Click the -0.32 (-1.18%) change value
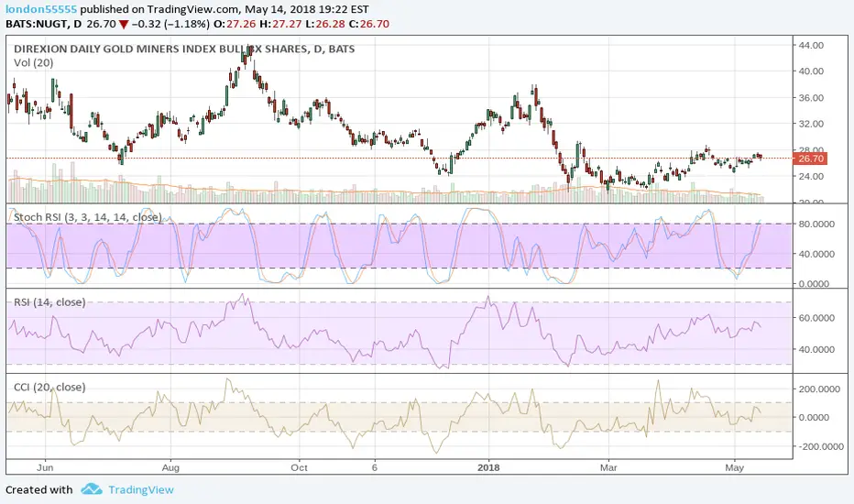Image resolution: width=854 pixels, height=504 pixels. [x=171, y=24]
